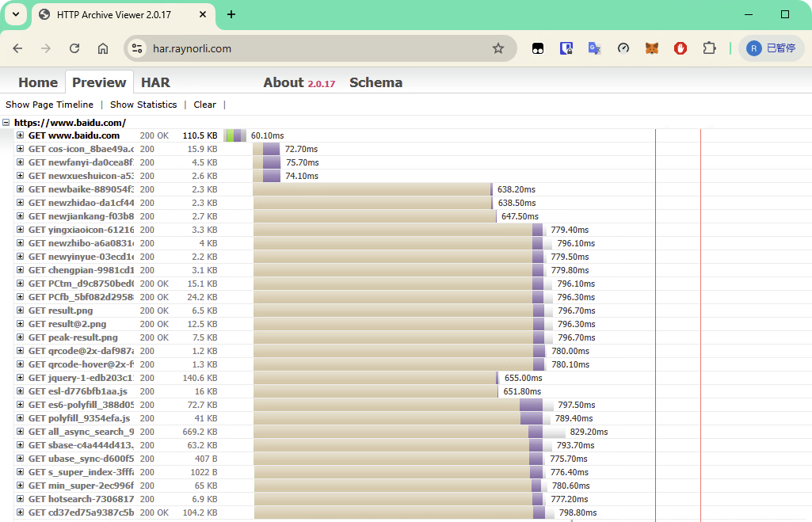Click the 798.80ms timing label

coord(578,512)
